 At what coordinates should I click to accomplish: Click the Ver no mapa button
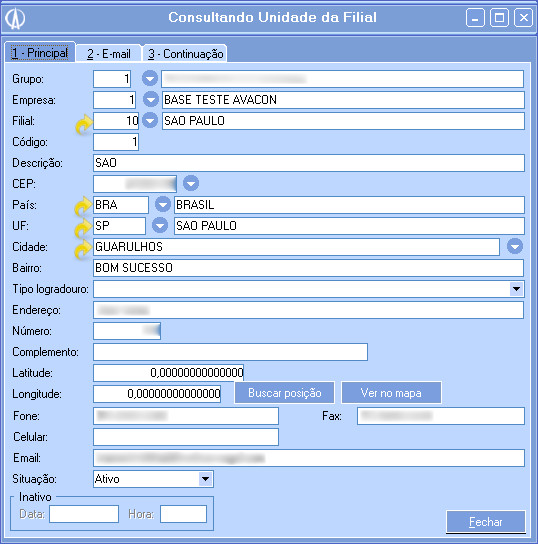(391, 393)
